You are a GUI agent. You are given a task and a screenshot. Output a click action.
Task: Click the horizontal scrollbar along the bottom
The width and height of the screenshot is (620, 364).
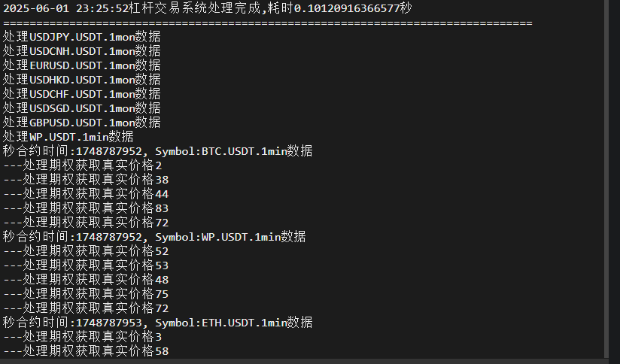301,360
